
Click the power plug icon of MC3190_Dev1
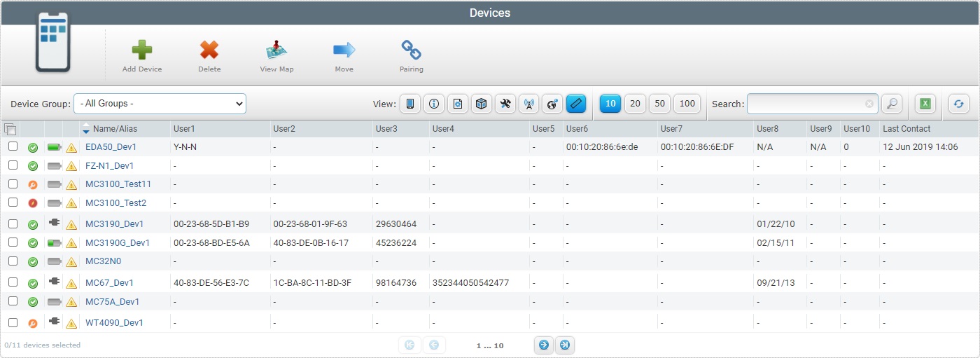pos(54,223)
